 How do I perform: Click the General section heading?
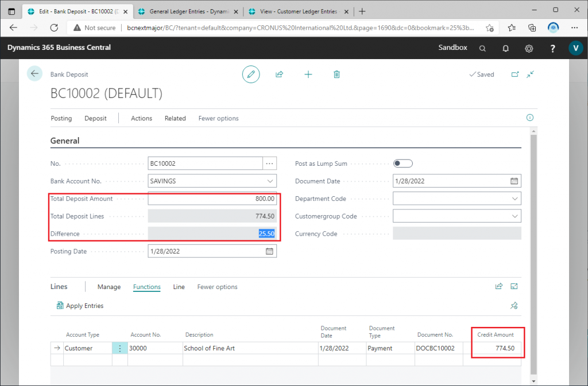click(65, 141)
